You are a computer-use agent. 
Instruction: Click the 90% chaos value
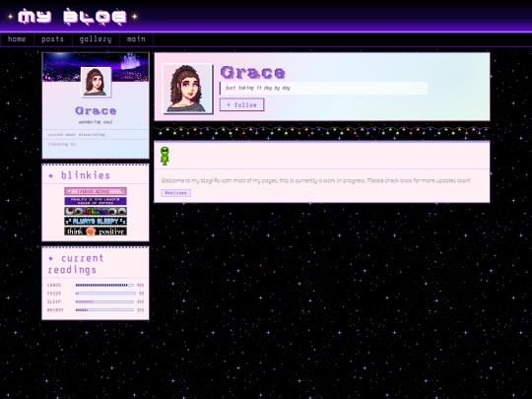(x=141, y=286)
